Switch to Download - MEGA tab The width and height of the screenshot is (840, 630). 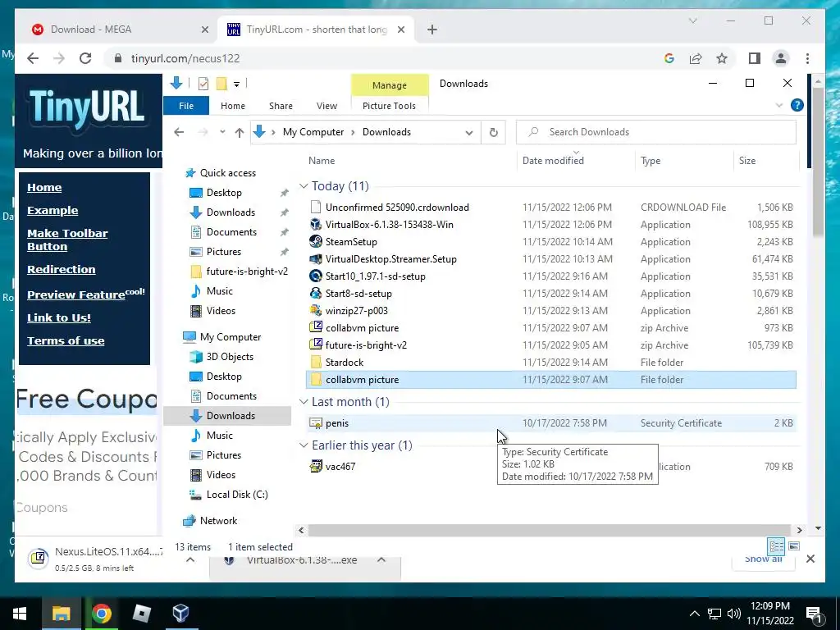pos(120,30)
